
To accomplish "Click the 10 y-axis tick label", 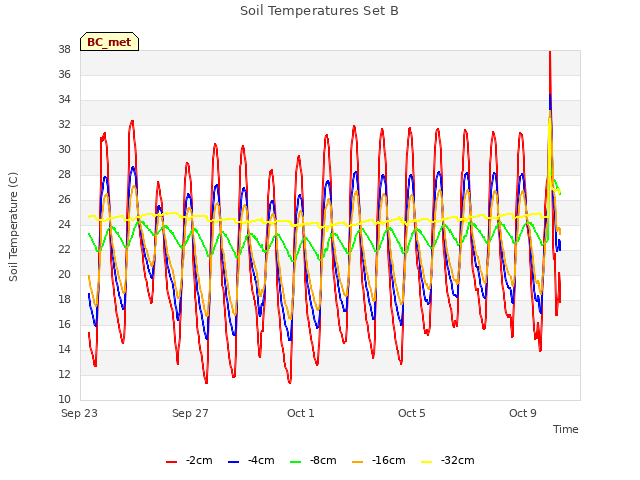I will (x=64, y=399).
